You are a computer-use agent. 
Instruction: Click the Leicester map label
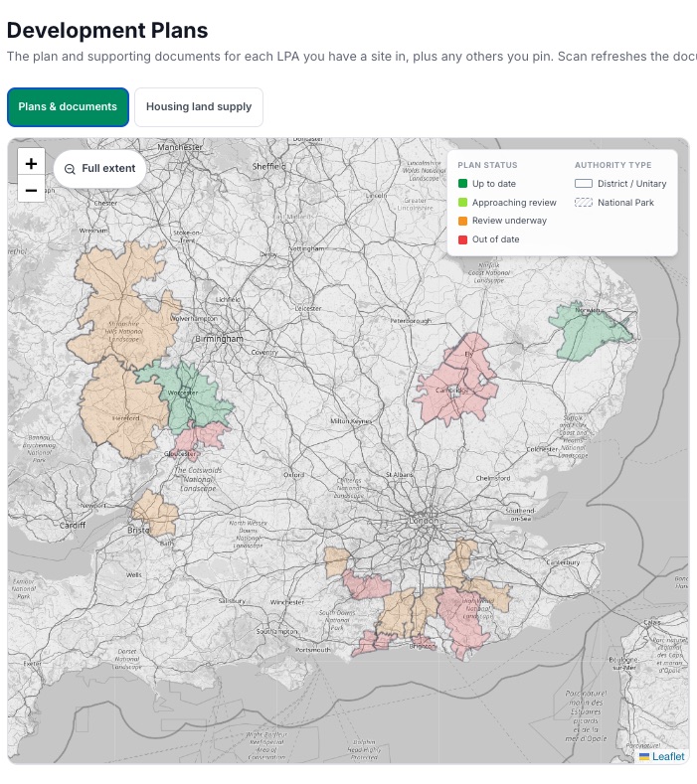click(x=307, y=308)
